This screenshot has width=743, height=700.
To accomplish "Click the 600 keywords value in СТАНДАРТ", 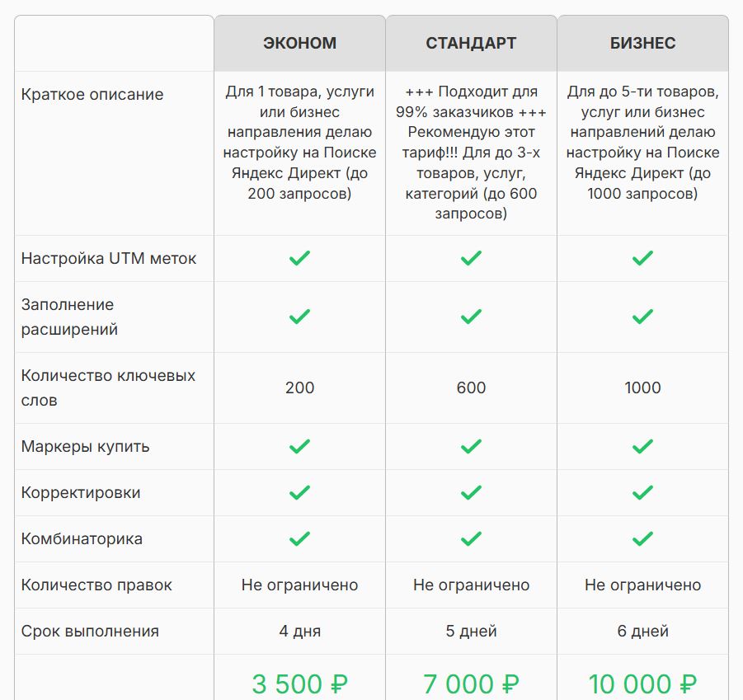I will click(x=471, y=388).
